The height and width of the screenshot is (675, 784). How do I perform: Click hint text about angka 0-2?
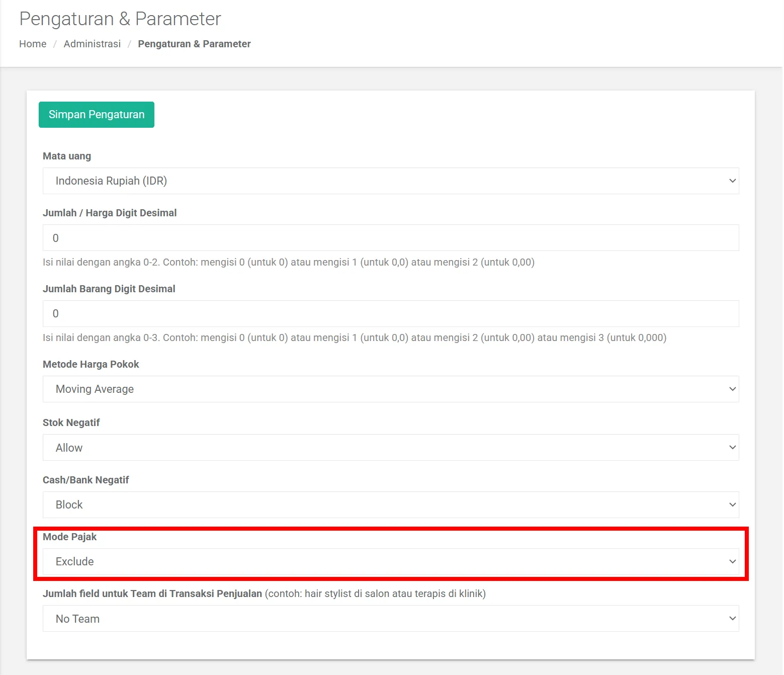(x=289, y=262)
